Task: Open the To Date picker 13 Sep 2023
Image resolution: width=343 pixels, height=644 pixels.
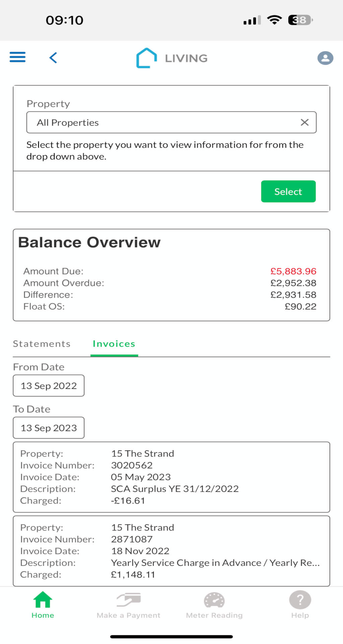Action: (x=49, y=428)
